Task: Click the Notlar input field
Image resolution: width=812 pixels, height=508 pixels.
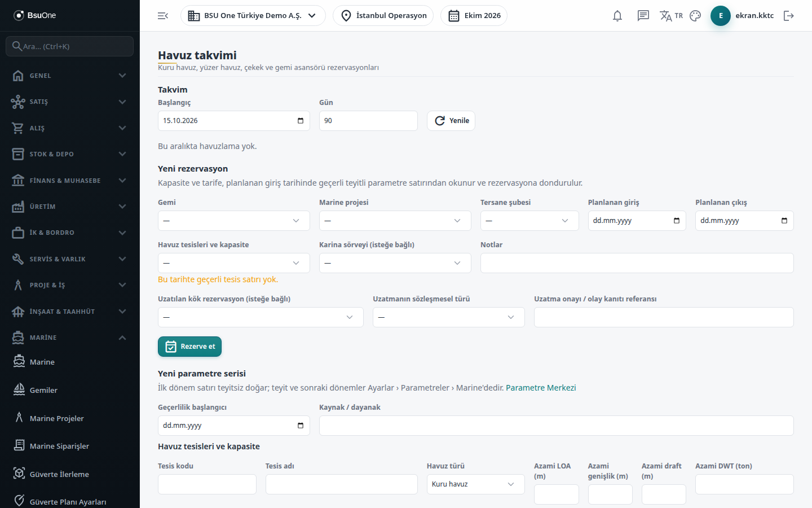Action: 637,263
